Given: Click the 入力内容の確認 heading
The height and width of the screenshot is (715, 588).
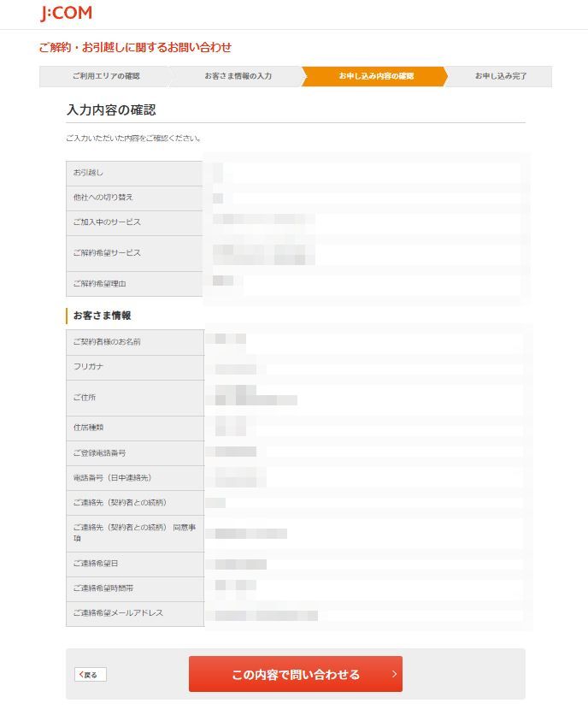Looking at the screenshot, I should pos(111,110).
